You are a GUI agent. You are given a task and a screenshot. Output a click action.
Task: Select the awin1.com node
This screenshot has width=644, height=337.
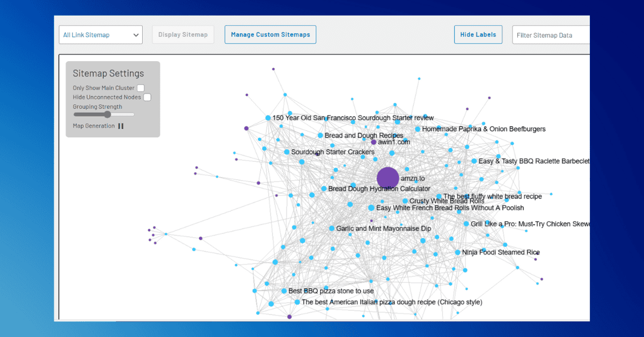(x=374, y=142)
